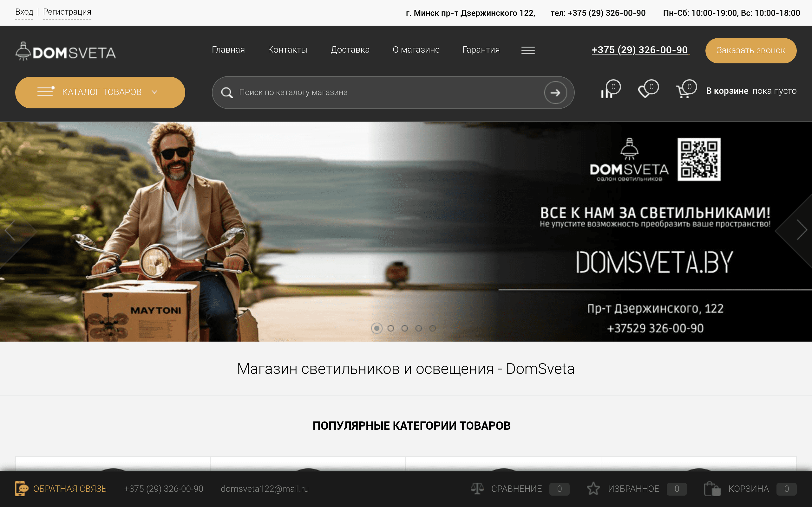Viewport: 812px width, 507px height.
Task: Select the third slider pagination dot
Action: tap(405, 328)
